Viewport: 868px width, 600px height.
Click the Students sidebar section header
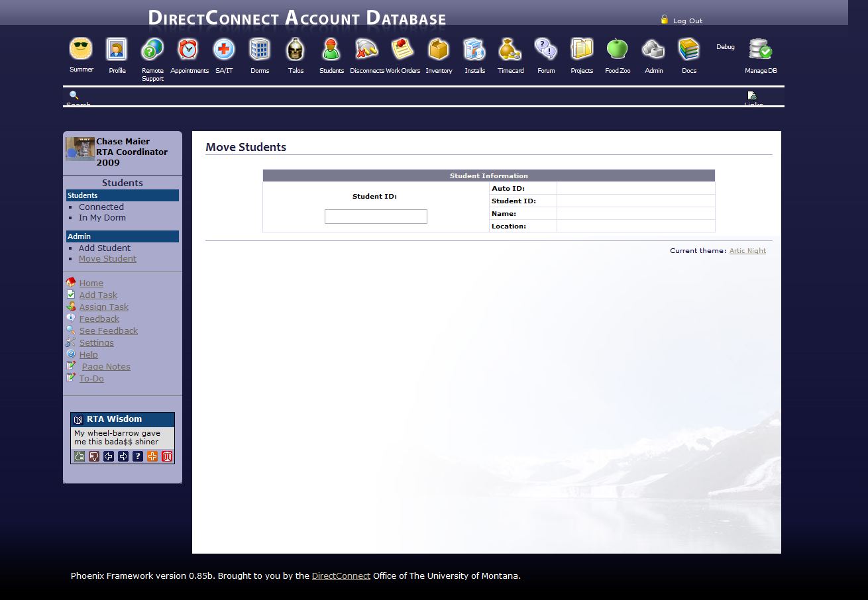click(123, 195)
